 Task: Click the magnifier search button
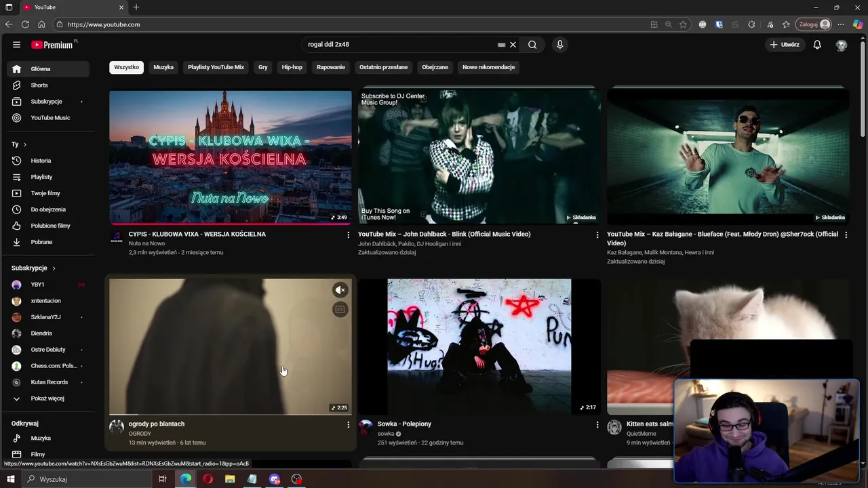(x=532, y=45)
